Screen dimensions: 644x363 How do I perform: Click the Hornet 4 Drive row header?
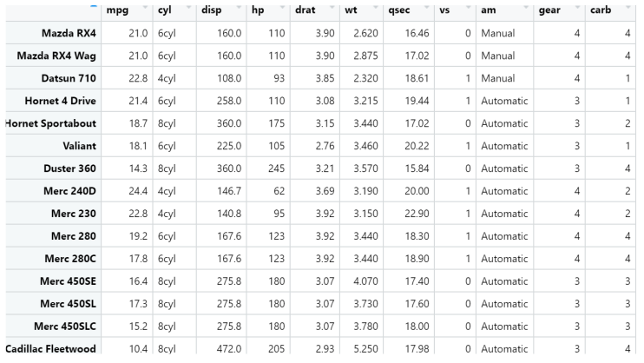point(54,101)
